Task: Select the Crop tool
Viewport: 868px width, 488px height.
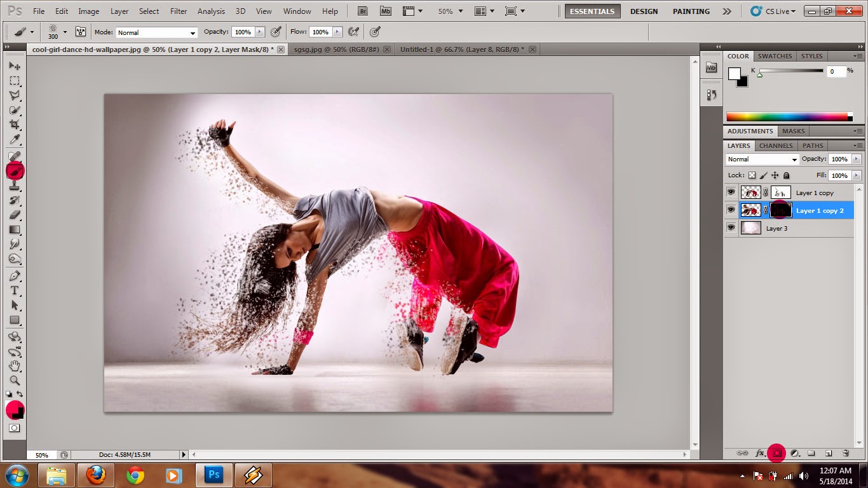Action: 15,125
